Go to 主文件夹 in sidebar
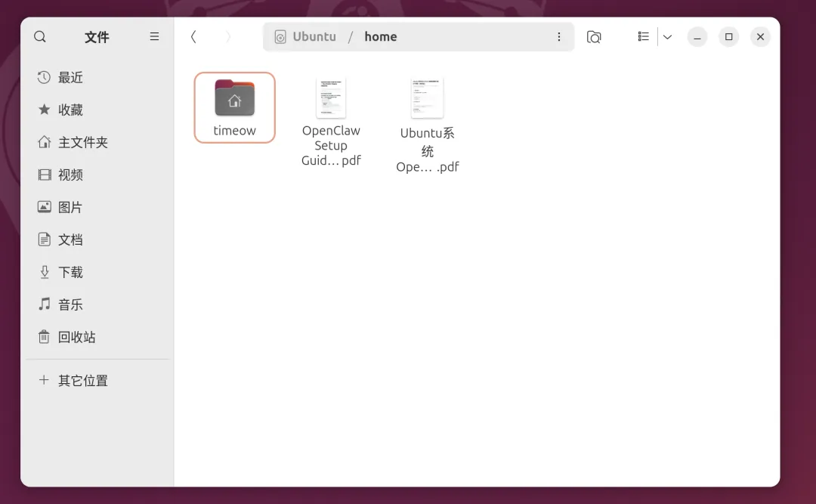 point(83,142)
